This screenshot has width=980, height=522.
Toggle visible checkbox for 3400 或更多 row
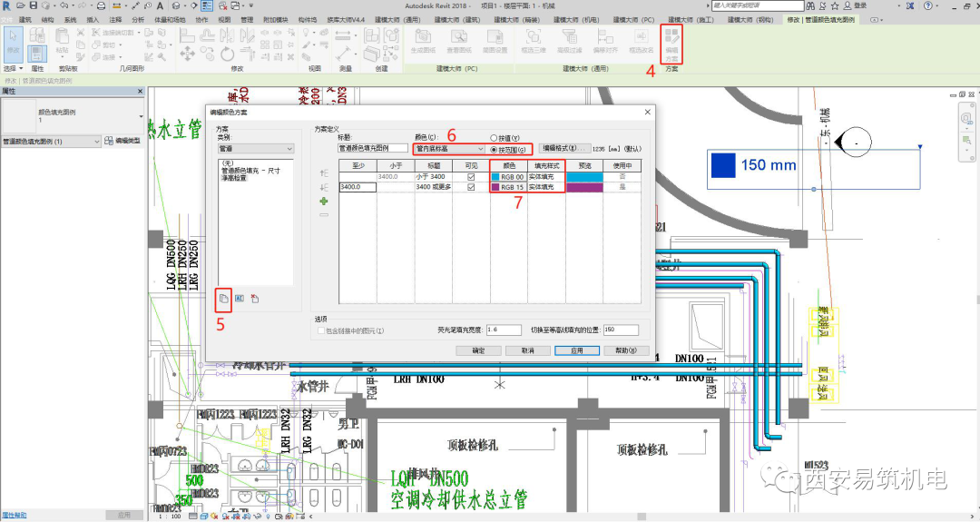point(471,187)
